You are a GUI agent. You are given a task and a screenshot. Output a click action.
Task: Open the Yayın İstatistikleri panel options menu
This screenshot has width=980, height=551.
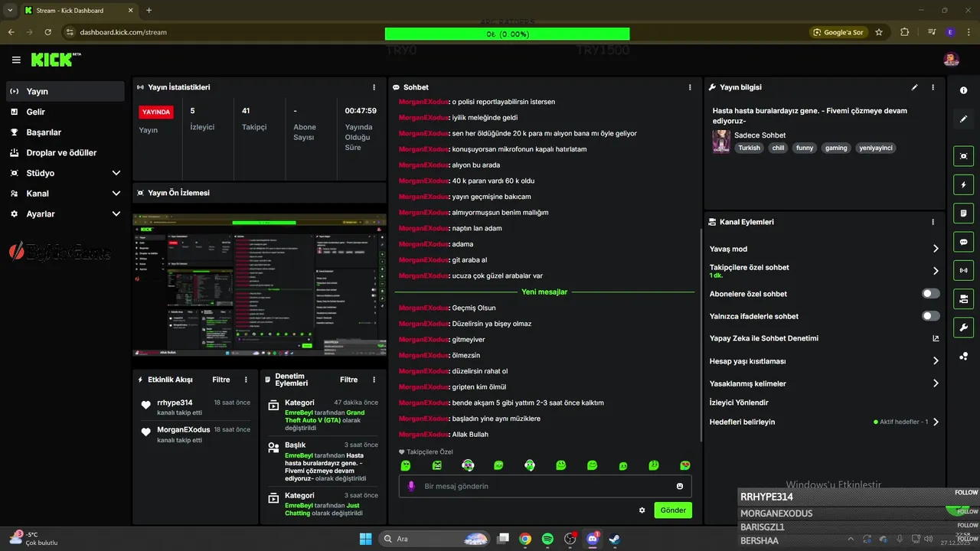tap(374, 87)
